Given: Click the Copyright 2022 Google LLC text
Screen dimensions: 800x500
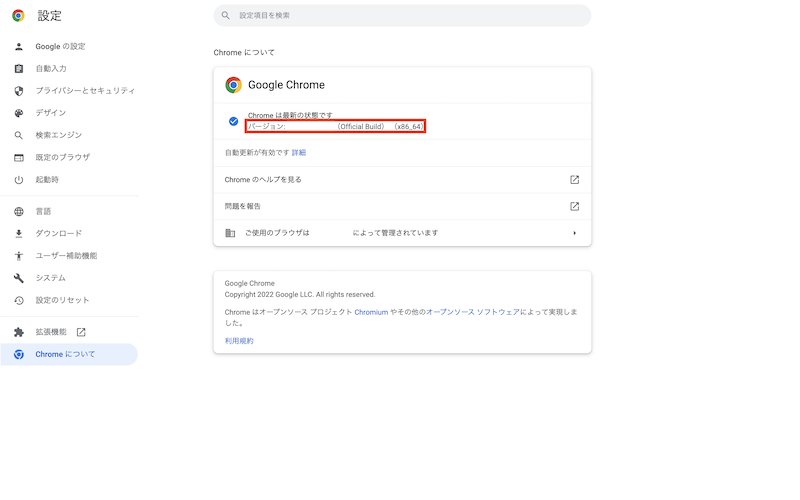Looking at the screenshot, I should click(299, 294).
